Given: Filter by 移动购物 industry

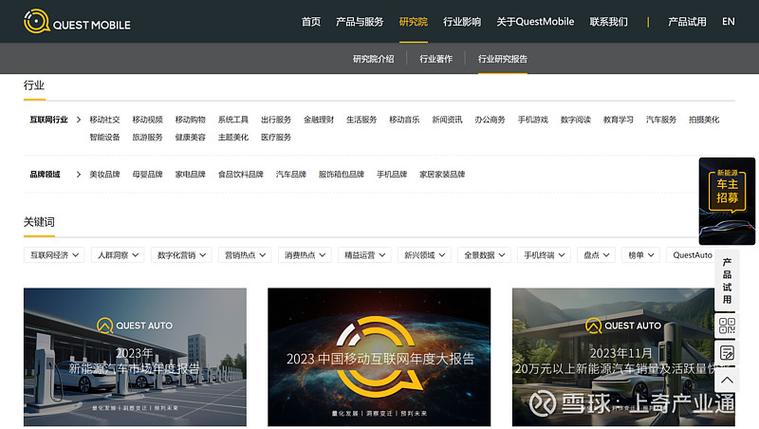Looking at the screenshot, I should point(190,120).
